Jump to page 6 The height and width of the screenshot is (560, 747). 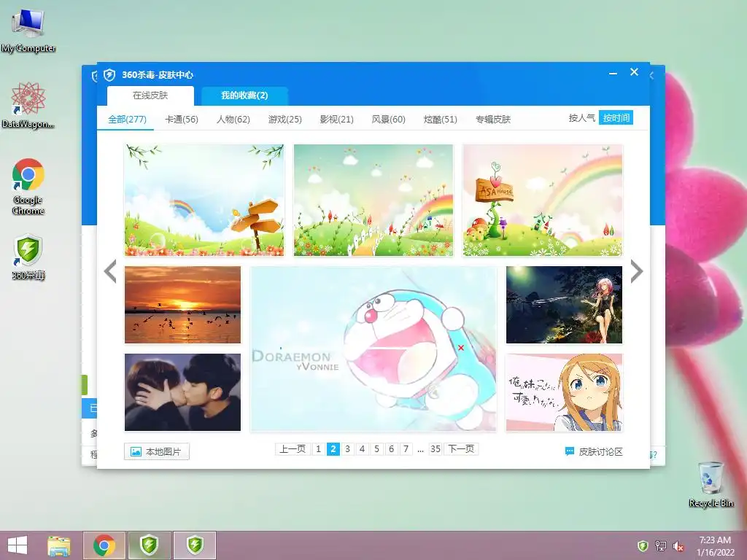pos(391,449)
